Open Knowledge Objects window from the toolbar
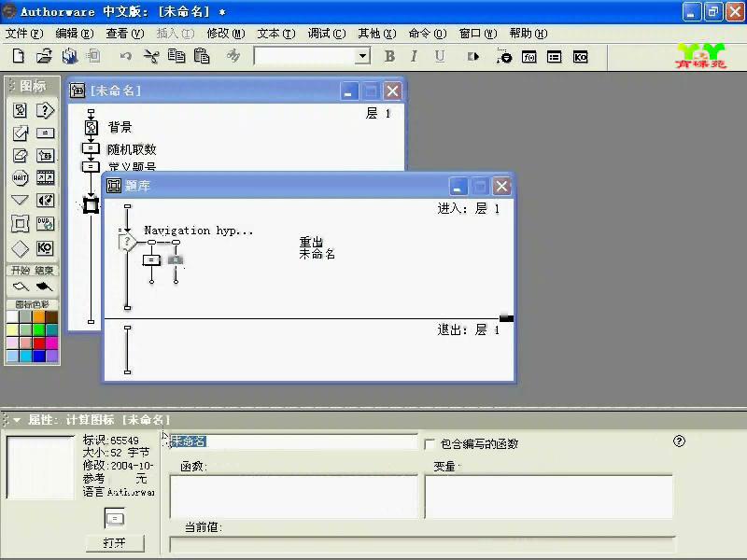The image size is (747, 560). pyautogui.click(x=580, y=57)
